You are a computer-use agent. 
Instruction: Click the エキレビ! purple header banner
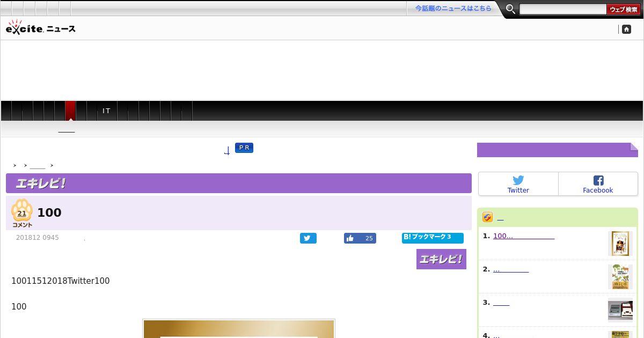[x=239, y=183]
